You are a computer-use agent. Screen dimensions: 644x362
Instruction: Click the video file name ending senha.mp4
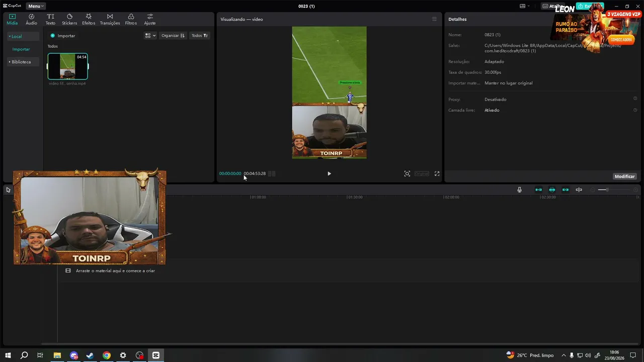click(67, 83)
